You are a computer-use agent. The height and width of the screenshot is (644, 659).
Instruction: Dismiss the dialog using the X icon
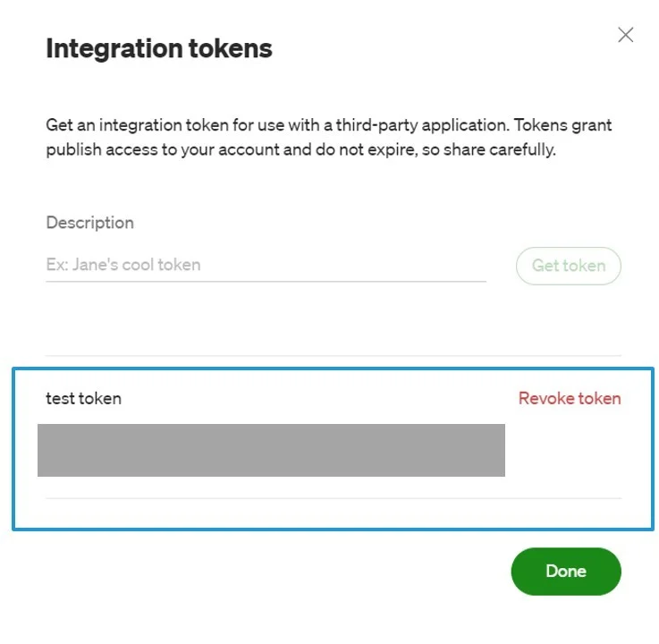pyautogui.click(x=625, y=35)
